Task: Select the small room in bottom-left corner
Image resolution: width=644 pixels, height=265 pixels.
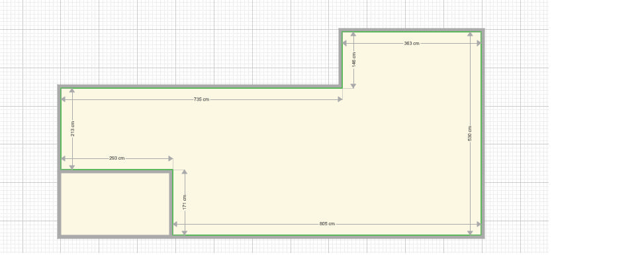Action: 116,203
